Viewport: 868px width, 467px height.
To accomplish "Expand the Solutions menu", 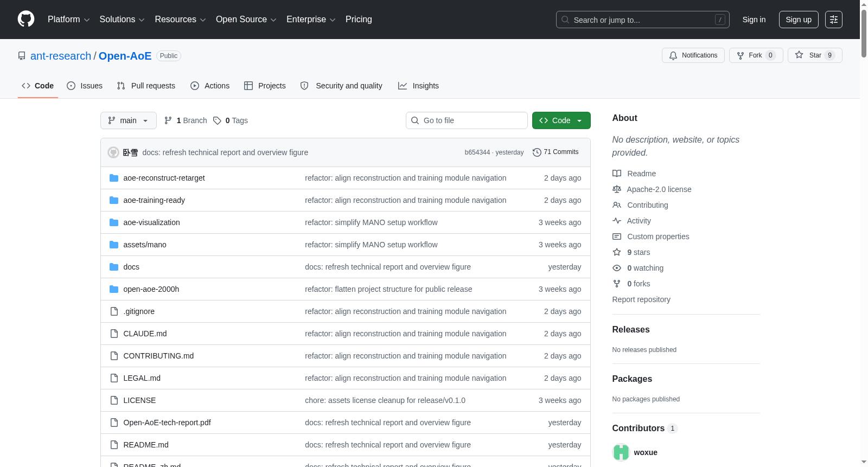I will click(x=122, y=20).
